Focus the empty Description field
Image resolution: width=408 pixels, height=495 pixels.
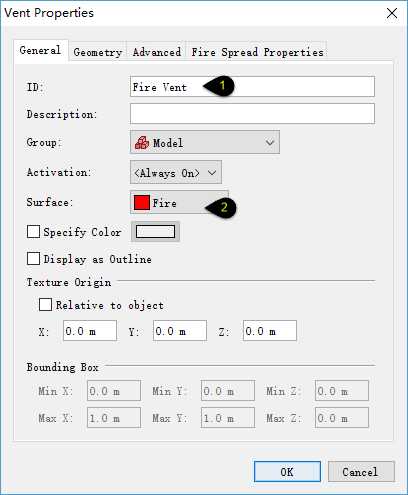(252, 114)
